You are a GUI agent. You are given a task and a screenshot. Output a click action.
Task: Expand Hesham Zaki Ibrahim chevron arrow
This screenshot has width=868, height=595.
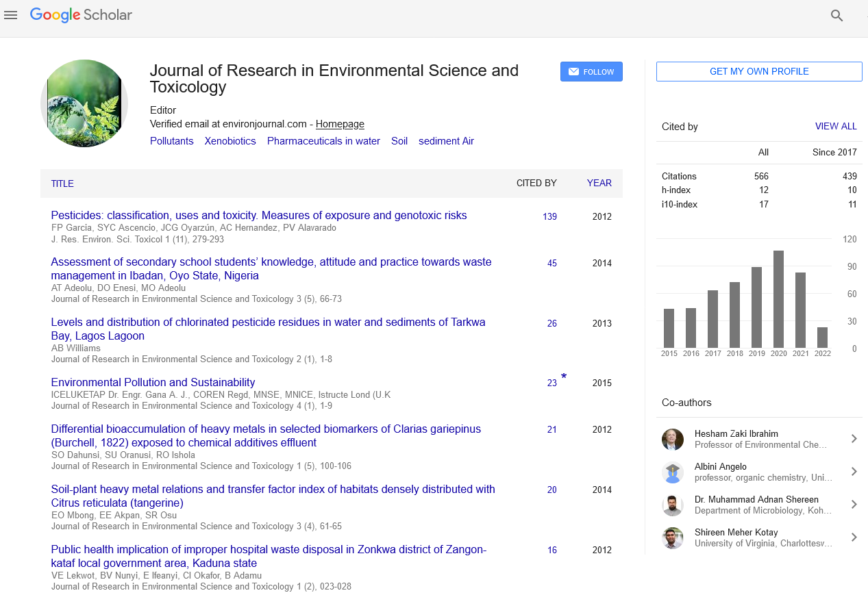[854, 439]
